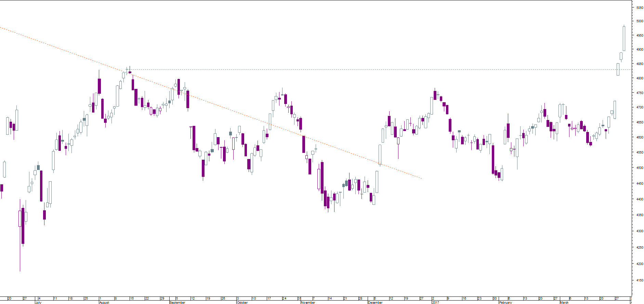Click the date label 31 before November
Image resolution: width=644 pixels, height=304 pixels.
tap(299, 299)
